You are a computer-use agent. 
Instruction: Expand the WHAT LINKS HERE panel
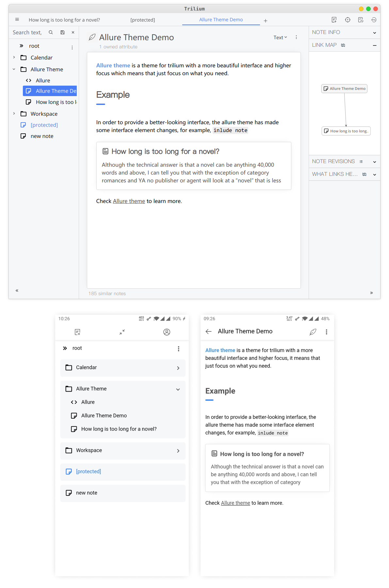(x=375, y=175)
